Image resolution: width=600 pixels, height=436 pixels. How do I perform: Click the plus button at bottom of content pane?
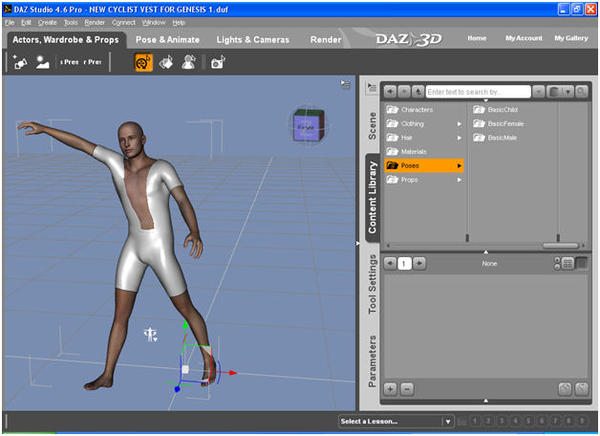(390, 389)
